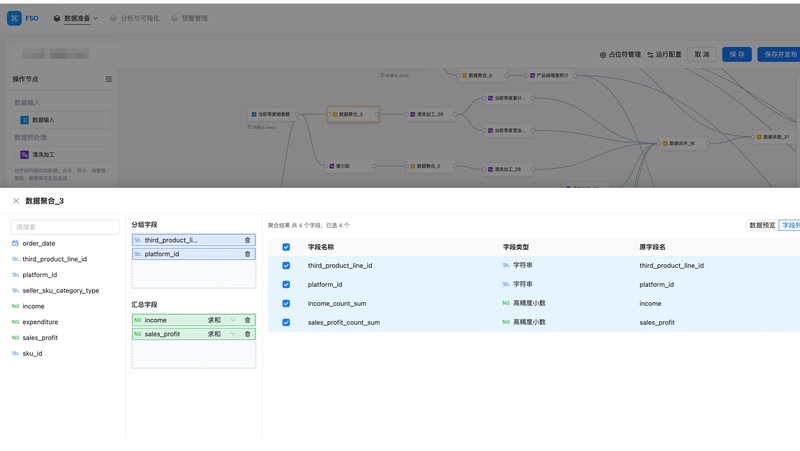This screenshot has width=800, height=451.
Task: Click the FSO logo icon
Action: [x=15, y=18]
